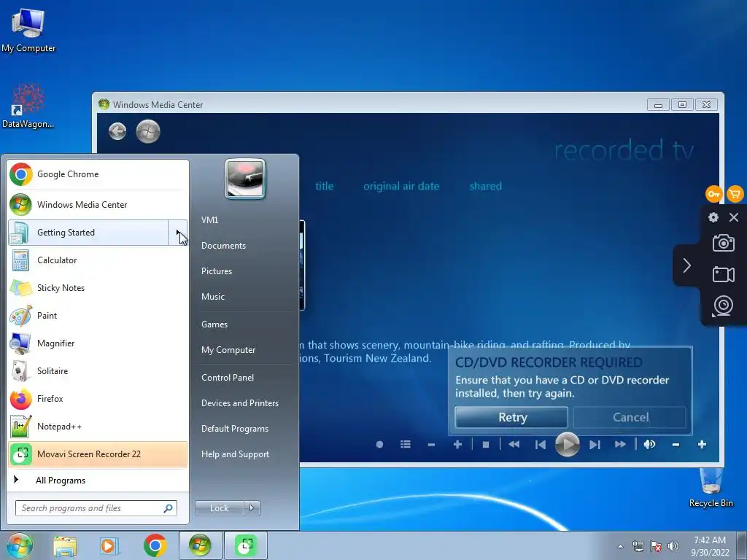Screen dimensions: 747x560
Task: Click the Movavi orange key activation icon
Action: [x=713, y=194]
